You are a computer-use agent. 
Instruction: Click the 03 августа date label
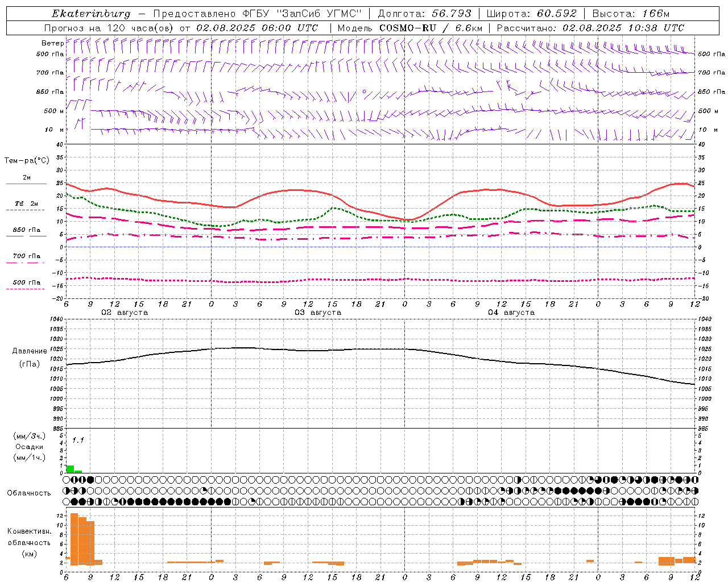pyautogui.click(x=317, y=313)
